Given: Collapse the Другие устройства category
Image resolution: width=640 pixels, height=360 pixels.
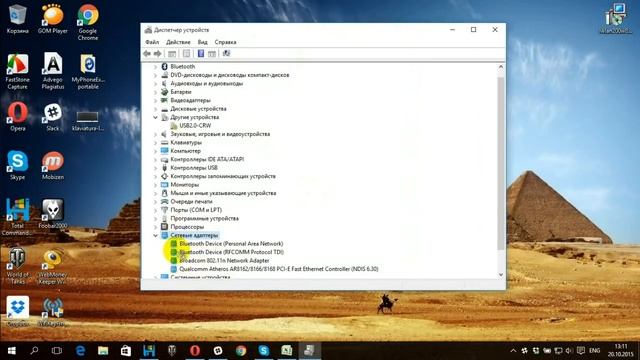Looking at the screenshot, I should pyautogui.click(x=155, y=117).
